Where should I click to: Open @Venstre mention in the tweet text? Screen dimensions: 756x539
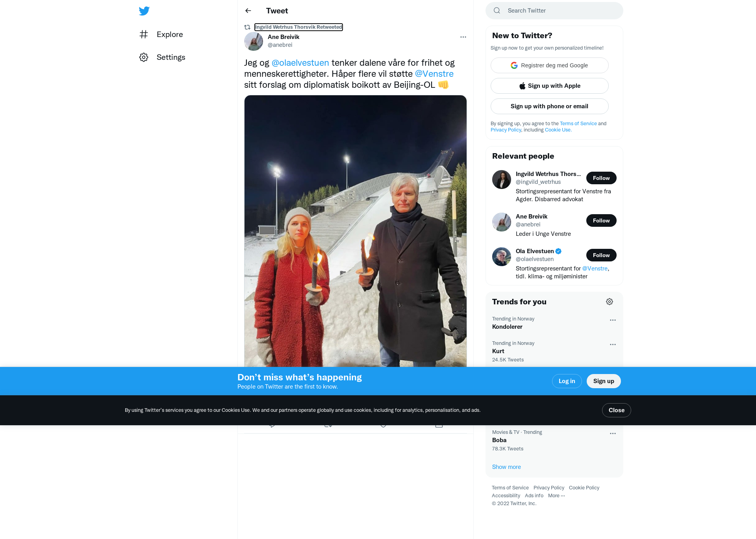(x=434, y=74)
